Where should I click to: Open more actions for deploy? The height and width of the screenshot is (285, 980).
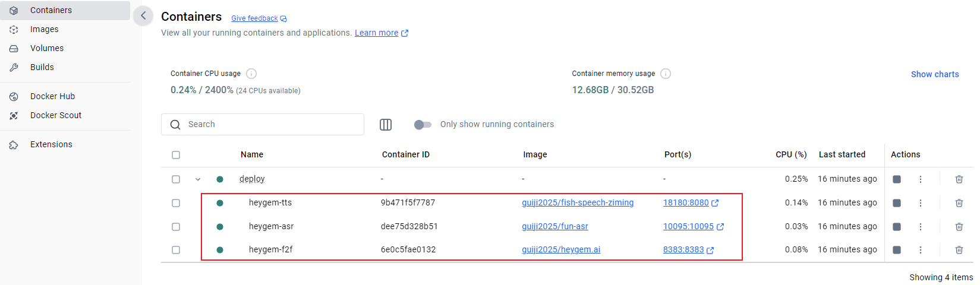pos(921,179)
